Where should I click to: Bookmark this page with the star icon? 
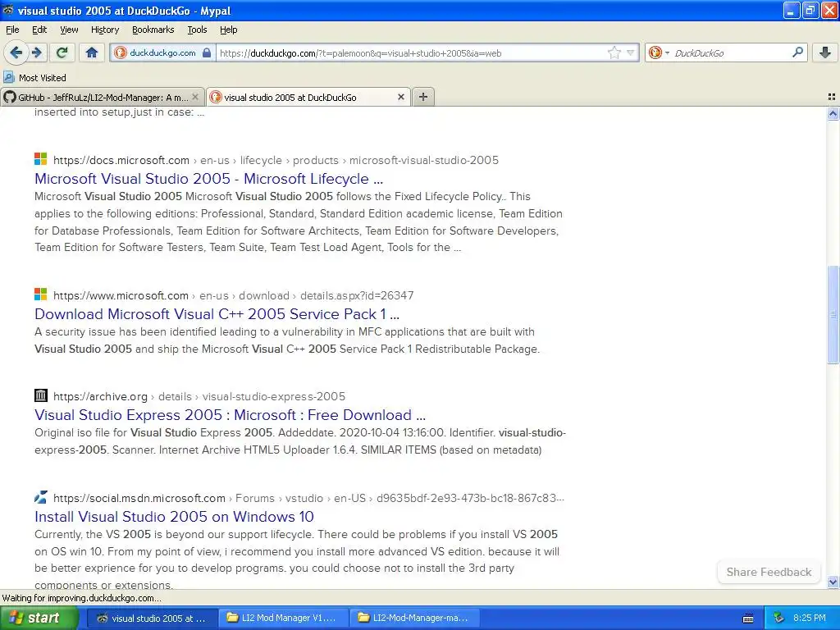614,52
